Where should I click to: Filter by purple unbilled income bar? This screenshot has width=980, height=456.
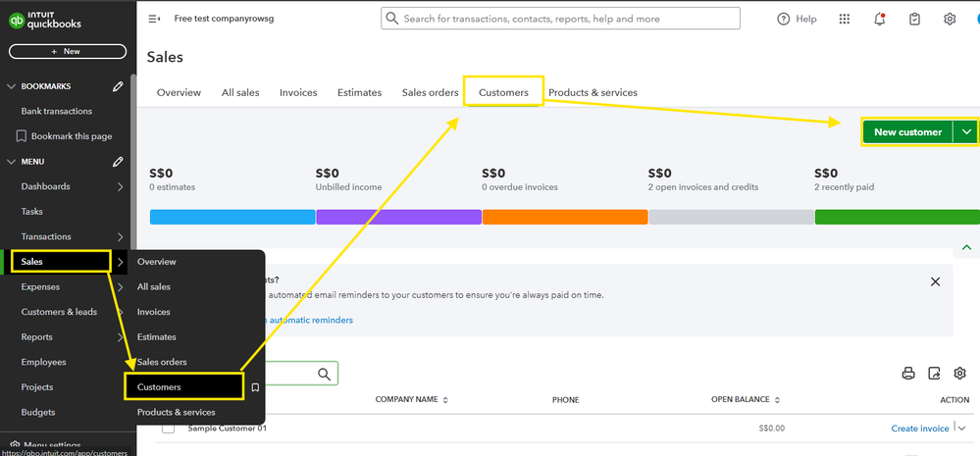coord(398,217)
